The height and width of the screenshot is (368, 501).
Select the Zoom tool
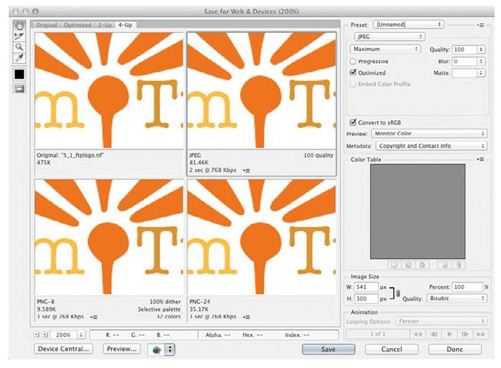point(19,47)
